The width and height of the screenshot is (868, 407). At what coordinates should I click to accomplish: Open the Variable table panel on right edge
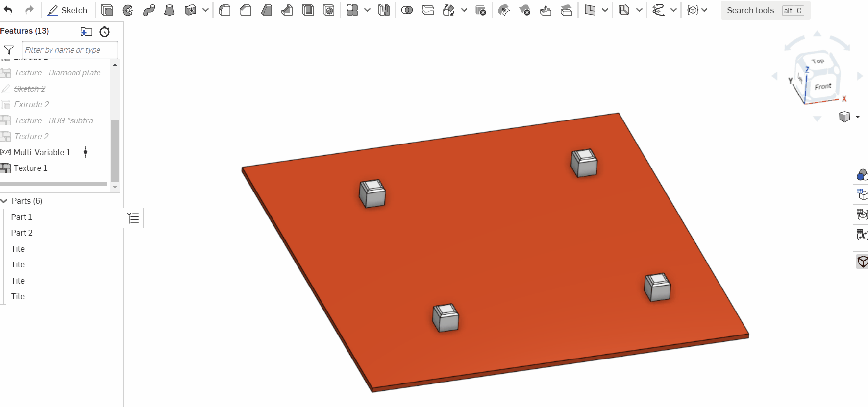coord(862,235)
